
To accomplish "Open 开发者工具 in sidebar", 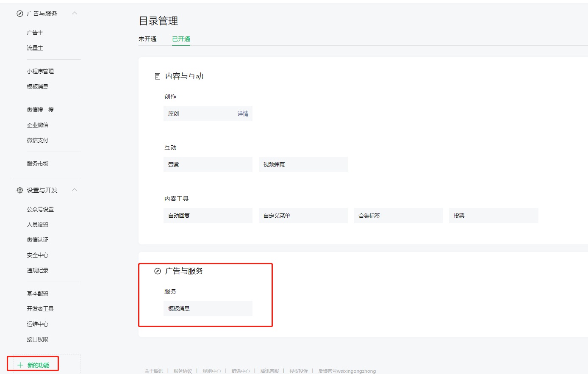I will coord(40,309).
